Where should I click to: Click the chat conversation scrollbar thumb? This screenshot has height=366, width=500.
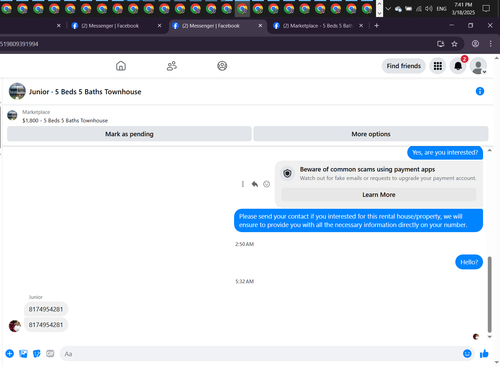tap(490, 294)
